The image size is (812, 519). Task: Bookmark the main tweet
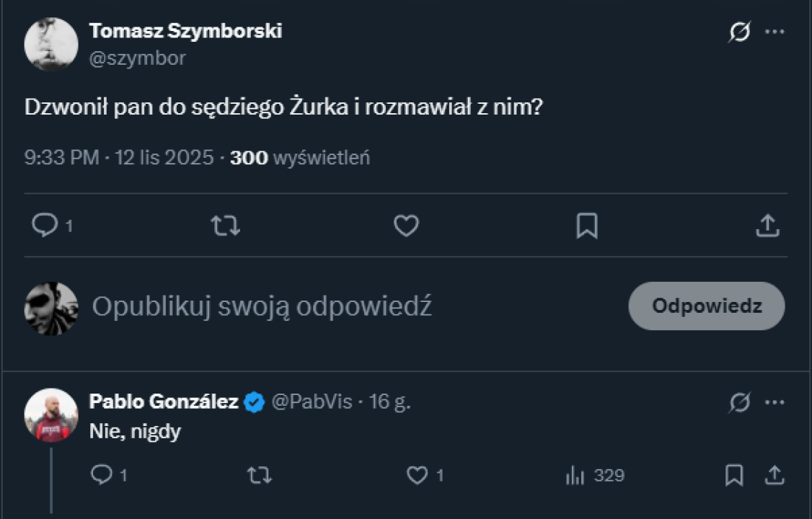(587, 226)
